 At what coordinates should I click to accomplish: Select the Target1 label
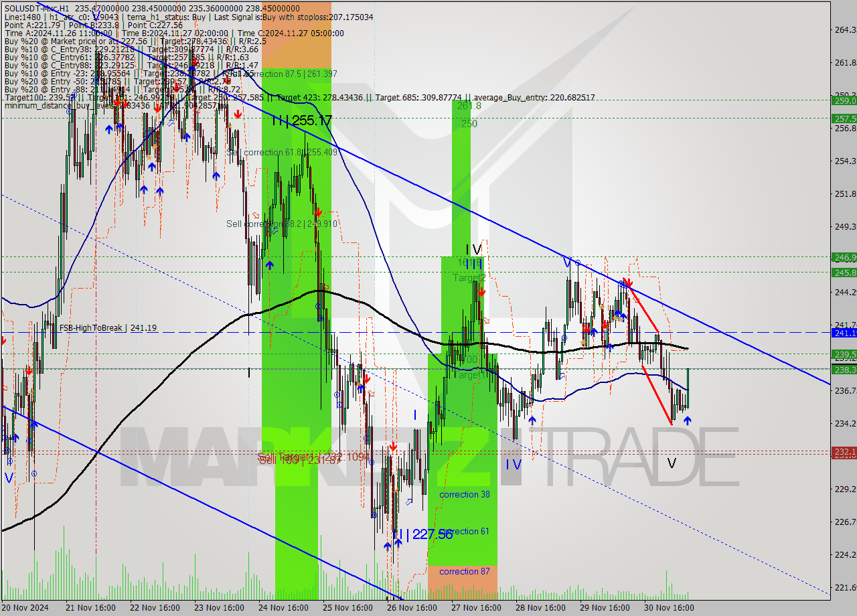(469, 375)
